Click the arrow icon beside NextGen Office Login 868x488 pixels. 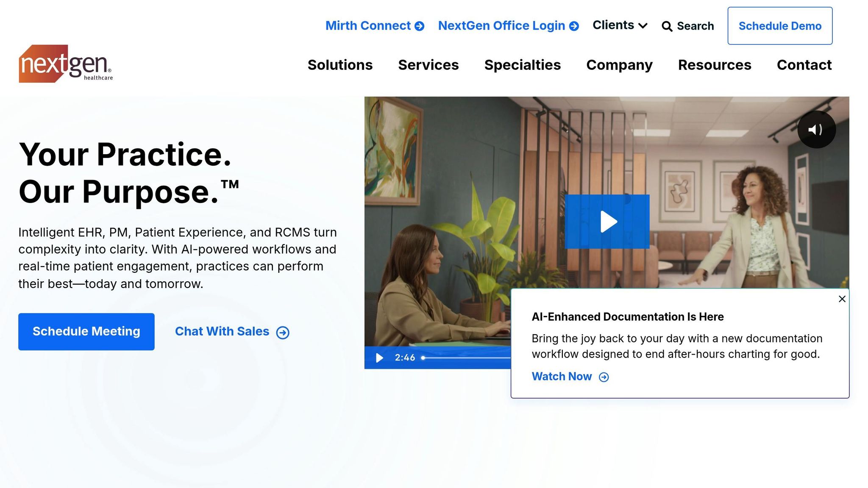click(x=574, y=26)
